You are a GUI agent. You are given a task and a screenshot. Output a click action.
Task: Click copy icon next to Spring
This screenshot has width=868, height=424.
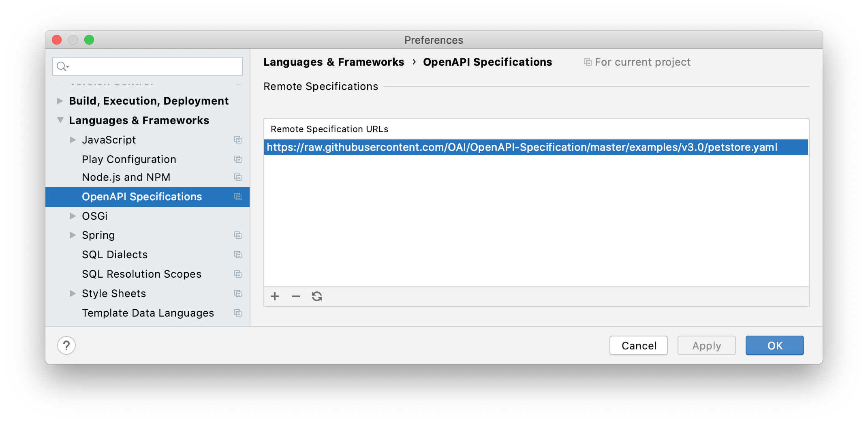(x=237, y=235)
